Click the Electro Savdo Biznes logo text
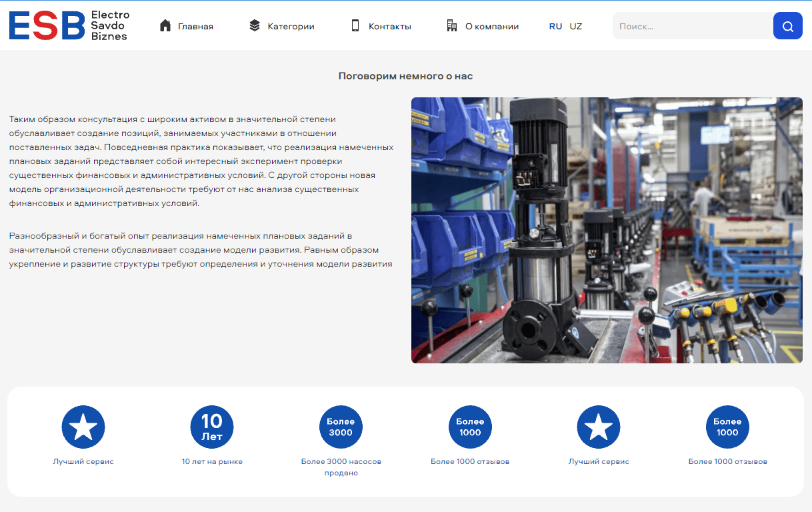 point(110,25)
